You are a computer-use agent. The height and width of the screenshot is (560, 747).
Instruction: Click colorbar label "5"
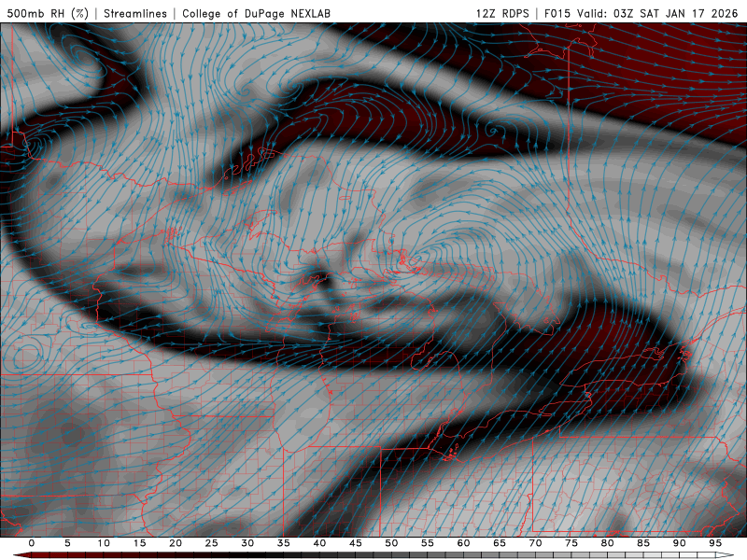67,543
